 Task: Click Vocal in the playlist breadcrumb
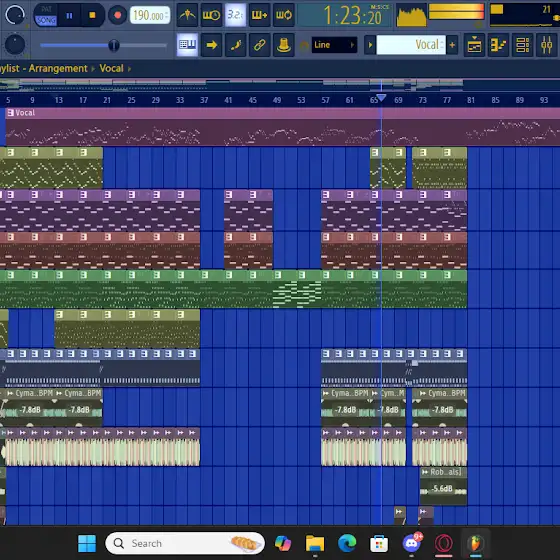[x=111, y=68]
